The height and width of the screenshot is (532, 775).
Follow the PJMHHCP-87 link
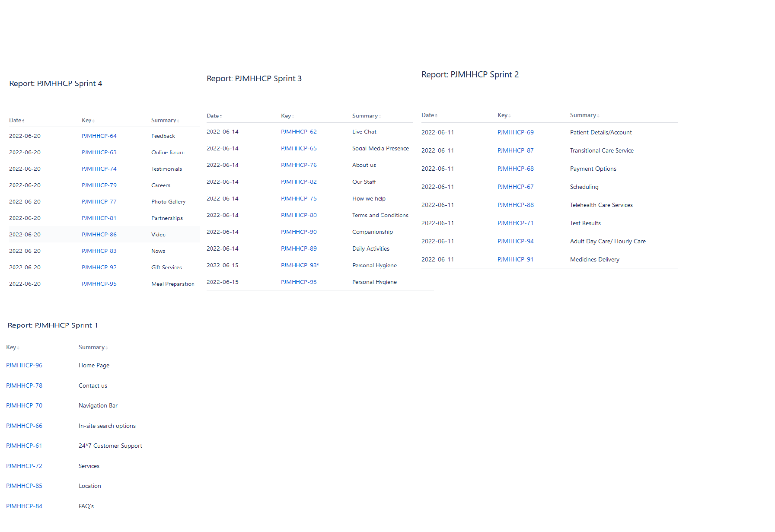click(516, 151)
